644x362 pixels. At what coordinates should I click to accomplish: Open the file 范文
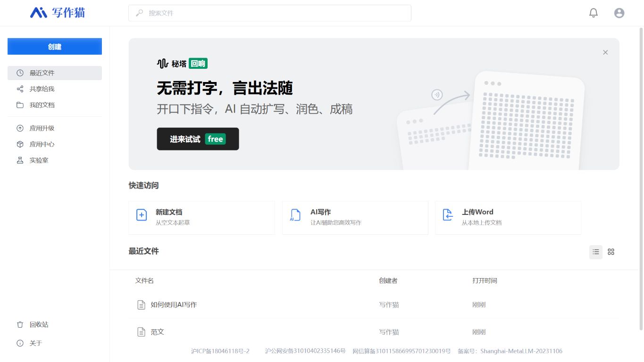point(158,332)
